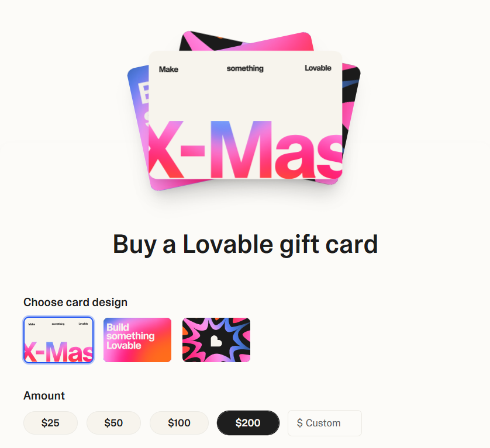Set the amount to $100

point(179,423)
